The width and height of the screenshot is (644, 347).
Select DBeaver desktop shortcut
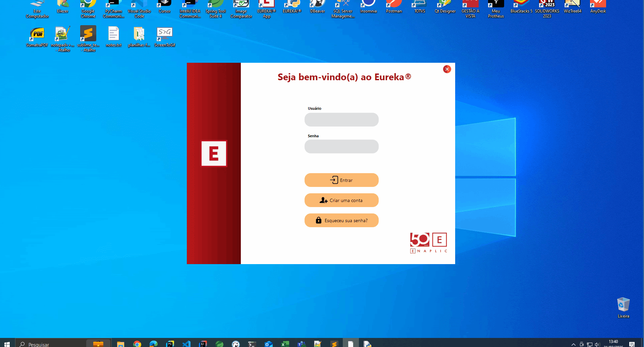(317, 7)
